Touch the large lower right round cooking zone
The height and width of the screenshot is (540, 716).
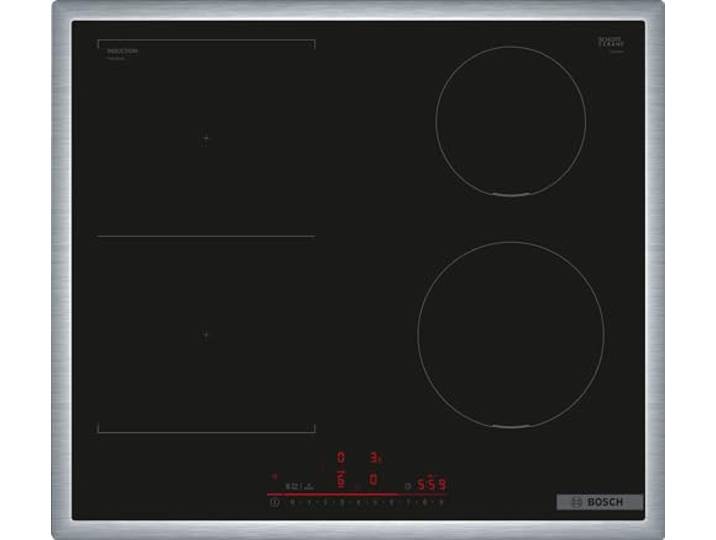click(511, 335)
